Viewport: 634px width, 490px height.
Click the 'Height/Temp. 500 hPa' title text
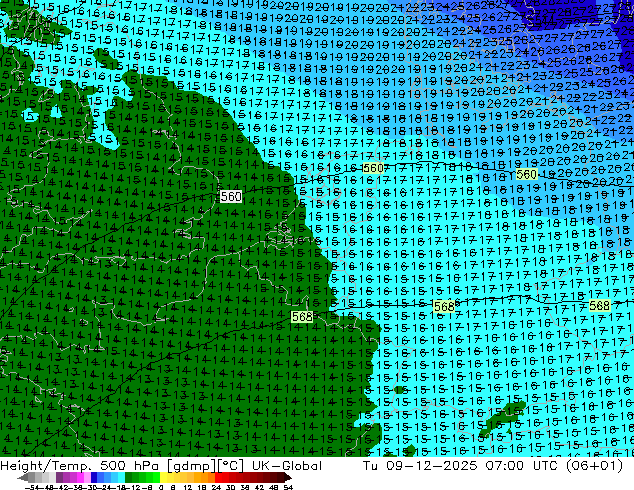pos(80,466)
